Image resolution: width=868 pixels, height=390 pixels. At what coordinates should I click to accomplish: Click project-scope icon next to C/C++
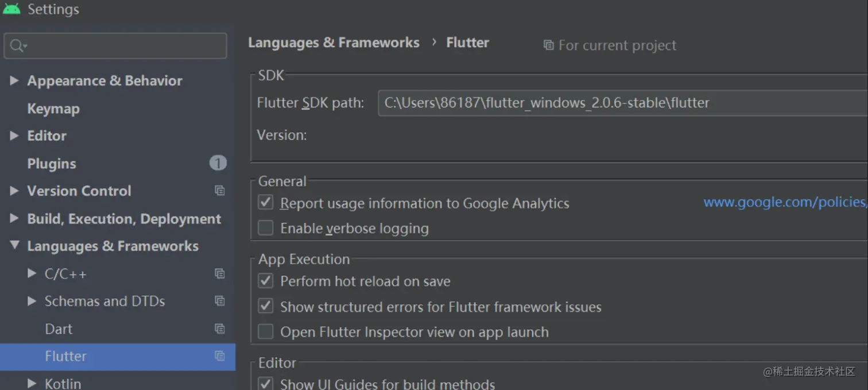coord(219,274)
